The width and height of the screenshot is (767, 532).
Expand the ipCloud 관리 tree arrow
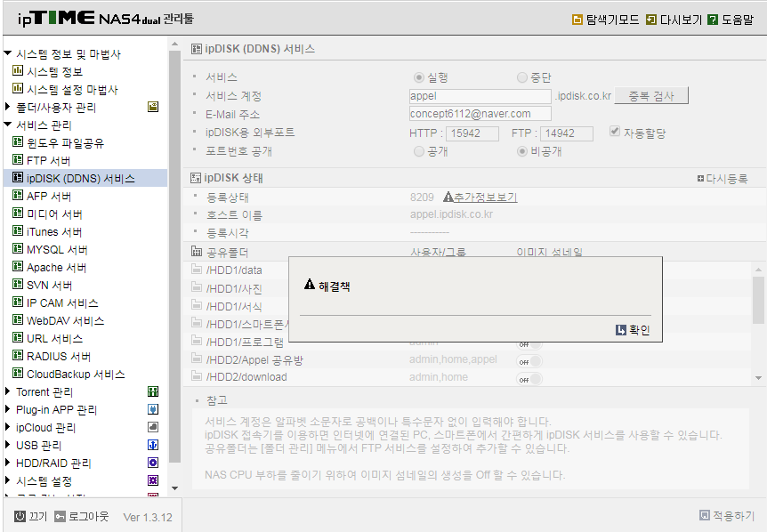point(7,427)
